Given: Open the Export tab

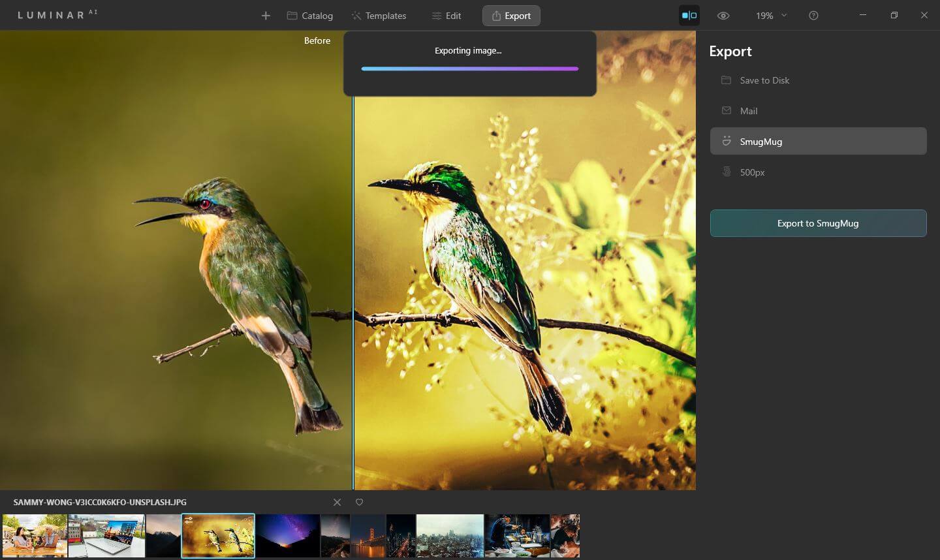Looking at the screenshot, I should point(511,15).
